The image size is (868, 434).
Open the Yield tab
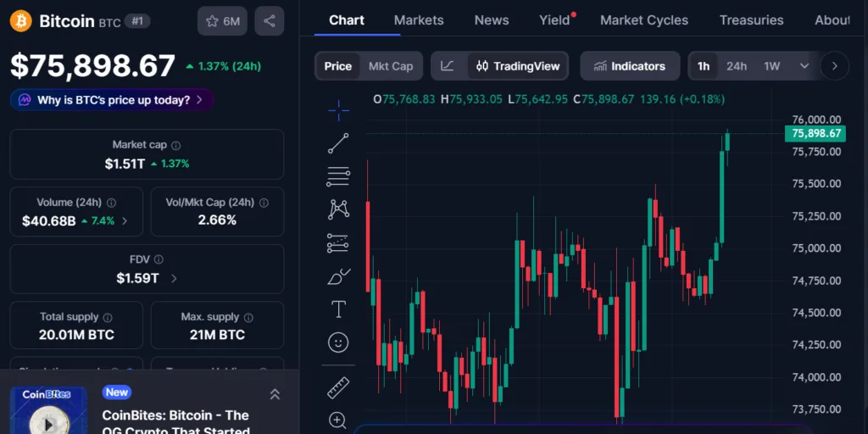pos(554,20)
